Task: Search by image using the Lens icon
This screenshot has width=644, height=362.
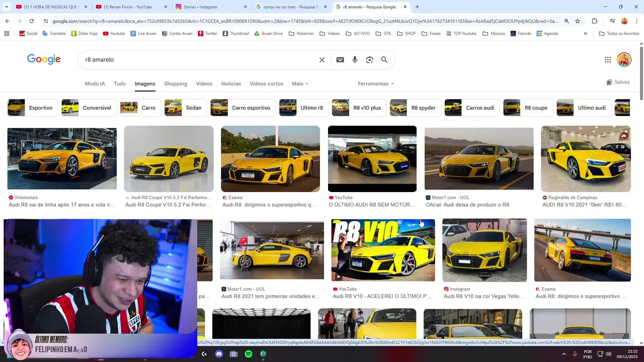Action: [369, 60]
